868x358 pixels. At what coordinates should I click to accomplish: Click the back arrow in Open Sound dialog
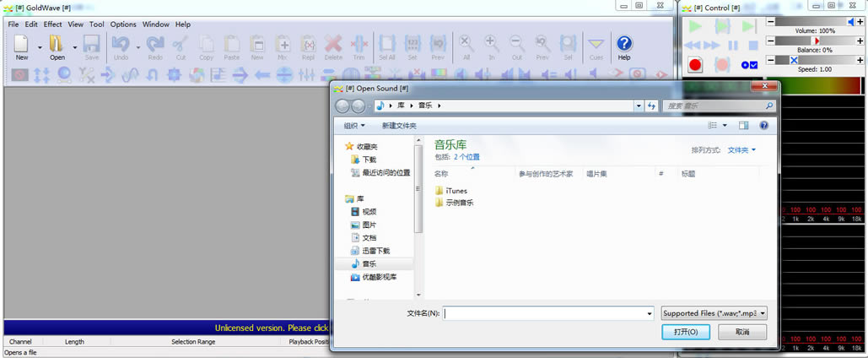tap(342, 106)
